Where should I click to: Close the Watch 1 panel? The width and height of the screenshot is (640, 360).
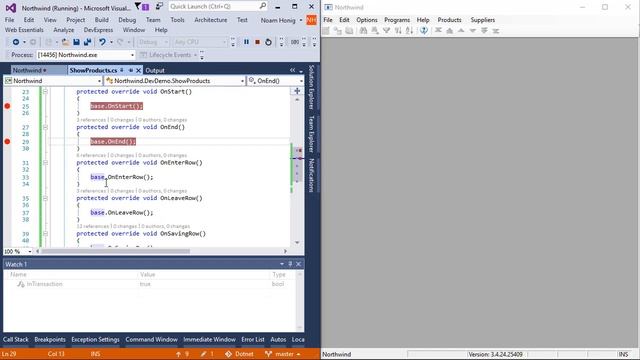coord(298,264)
